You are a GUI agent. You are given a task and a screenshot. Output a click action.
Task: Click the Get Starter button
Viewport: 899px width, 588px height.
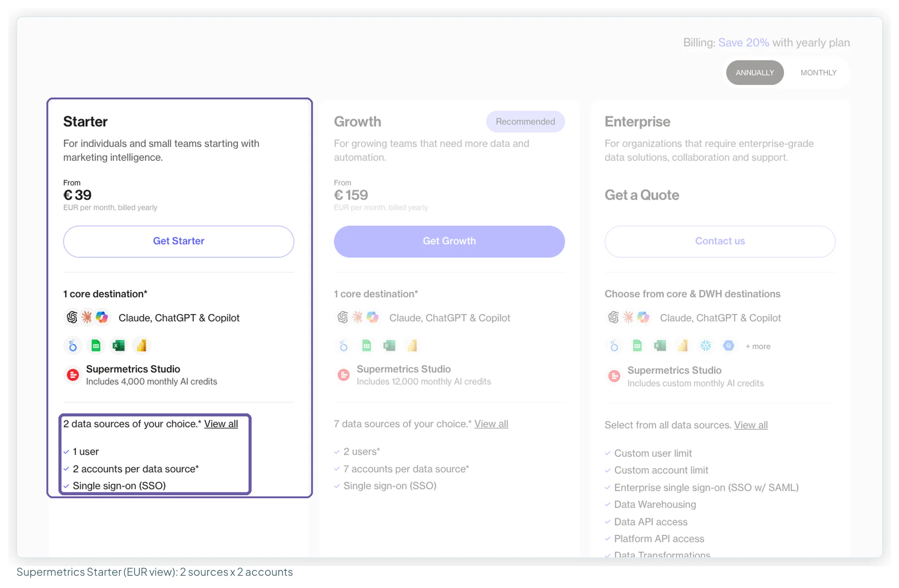tap(179, 241)
